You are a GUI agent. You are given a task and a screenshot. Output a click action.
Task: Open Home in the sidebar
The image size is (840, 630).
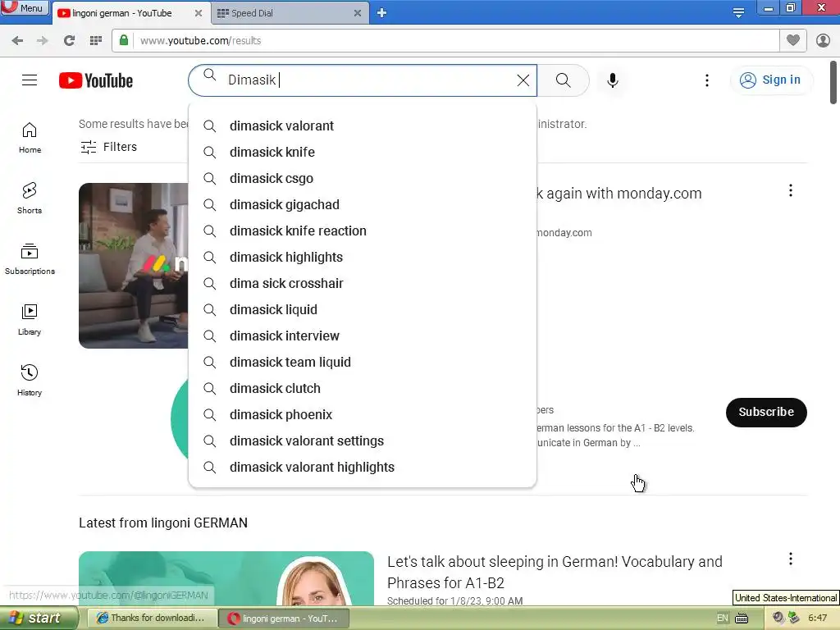[x=30, y=138]
